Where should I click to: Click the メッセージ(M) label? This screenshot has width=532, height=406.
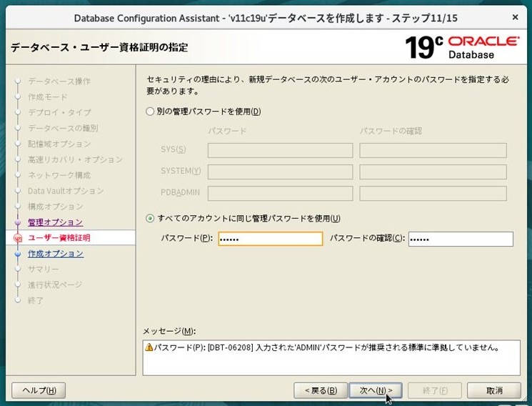pyautogui.click(x=169, y=331)
